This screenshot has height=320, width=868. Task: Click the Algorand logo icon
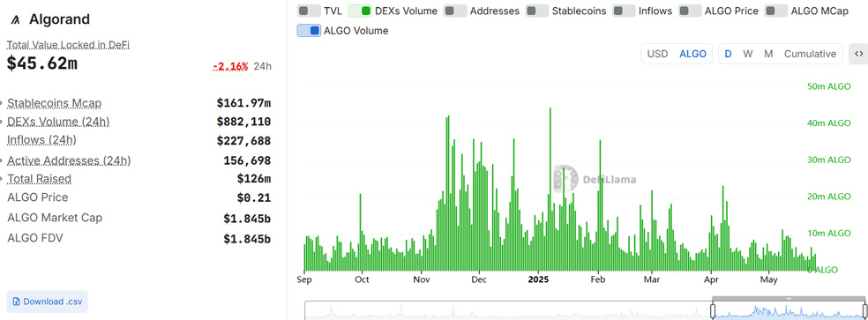[x=16, y=20]
